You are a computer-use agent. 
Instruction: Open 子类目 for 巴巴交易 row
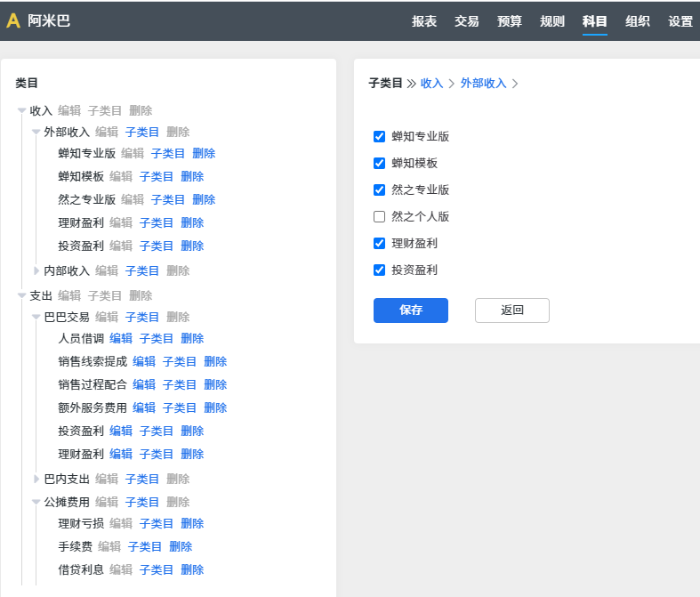[x=142, y=317]
